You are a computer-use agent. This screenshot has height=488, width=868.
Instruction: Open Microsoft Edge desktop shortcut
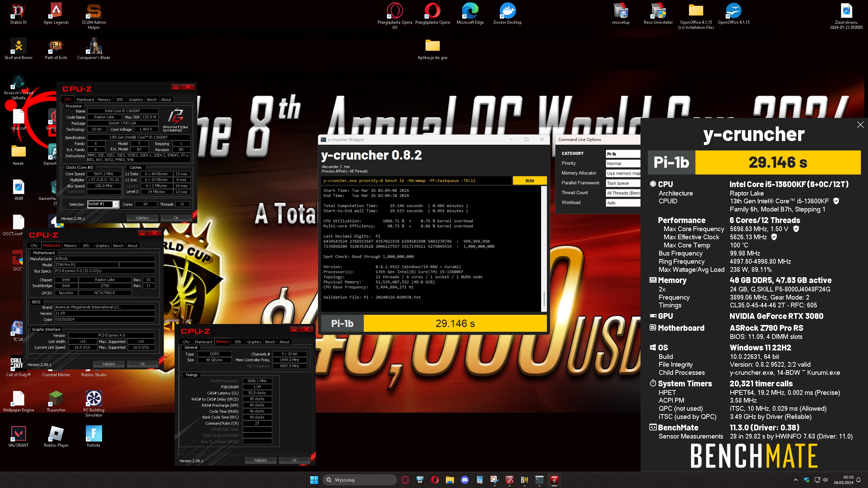pyautogui.click(x=470, y=14)
